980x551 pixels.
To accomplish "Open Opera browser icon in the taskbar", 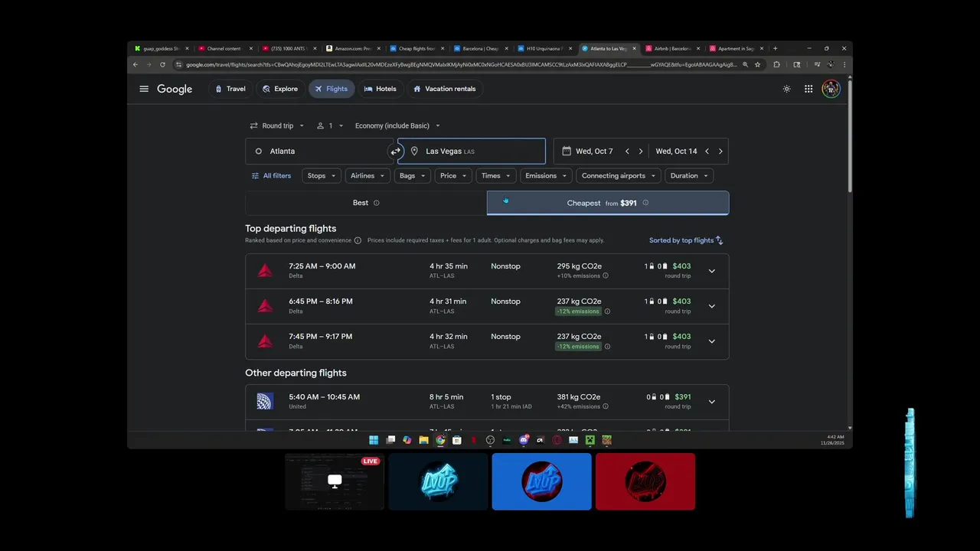I will pos(557,440).
